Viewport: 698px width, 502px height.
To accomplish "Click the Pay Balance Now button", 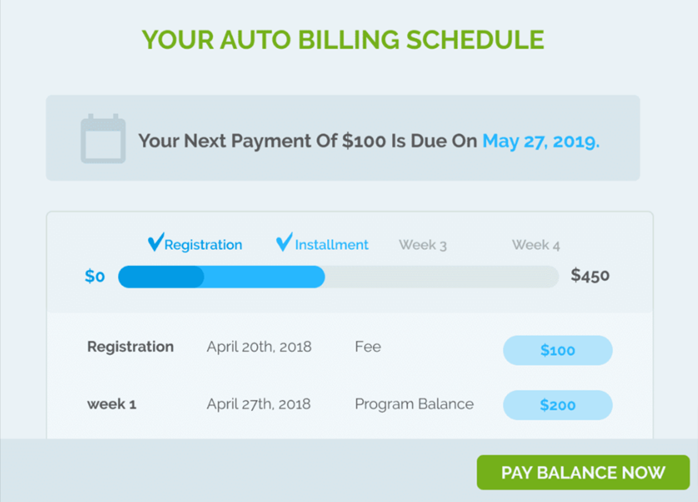I will 583,472.
